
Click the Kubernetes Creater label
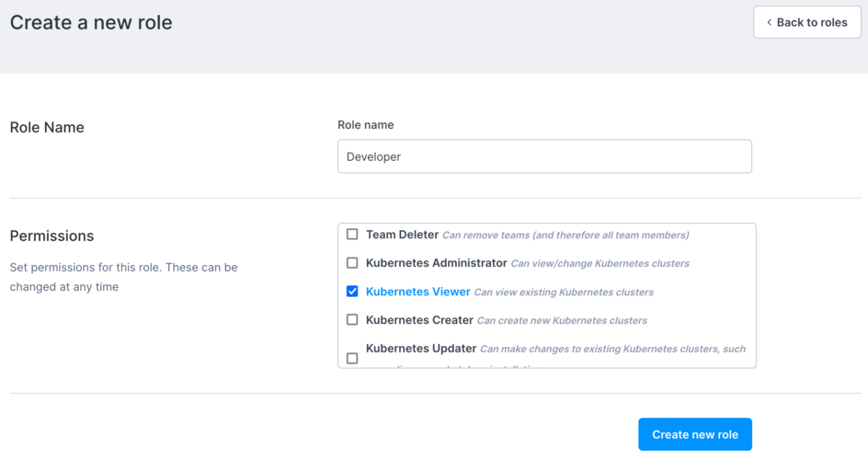(419, 320)
